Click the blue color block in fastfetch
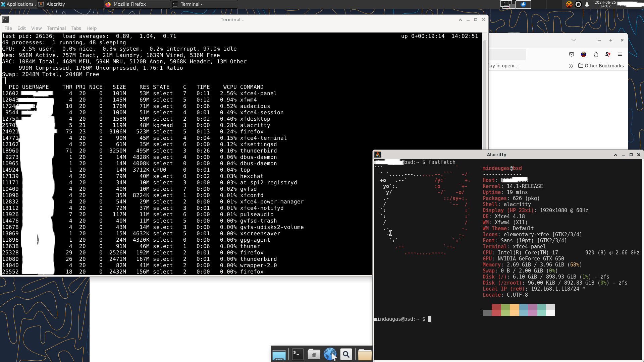This screenshot has height=362, width=644. (523, 310)
